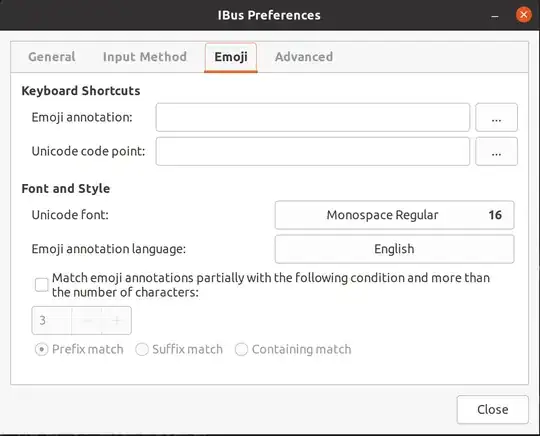Switch to the Input Method tab
Screen dimensions: 540x436
[145, 57]
